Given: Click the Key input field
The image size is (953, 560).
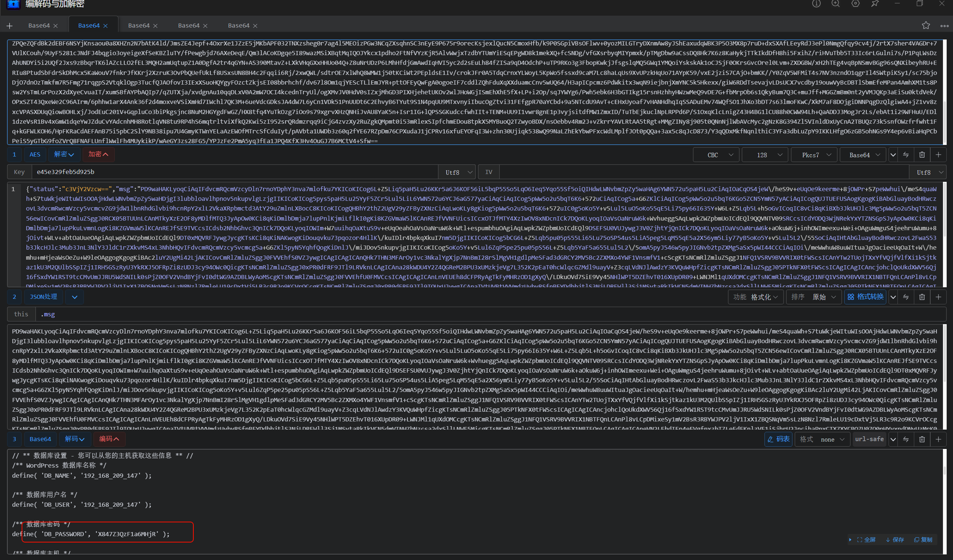Looking at the screenshot, I should [234, 172].
